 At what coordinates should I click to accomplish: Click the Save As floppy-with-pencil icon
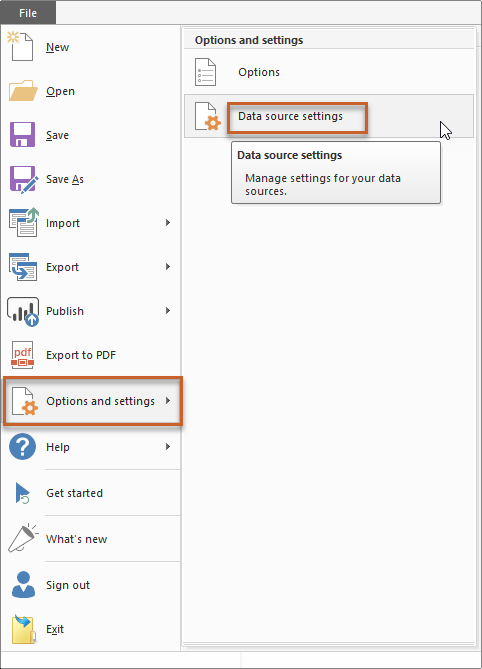(x=23, y=179)
